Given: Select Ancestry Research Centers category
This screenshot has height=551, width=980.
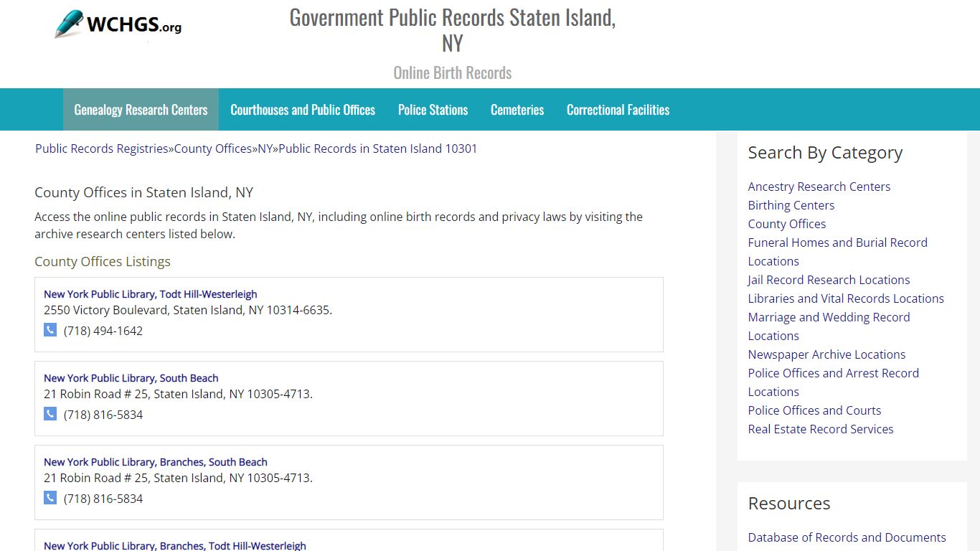Looking at the screenshot, I should 819,187.
